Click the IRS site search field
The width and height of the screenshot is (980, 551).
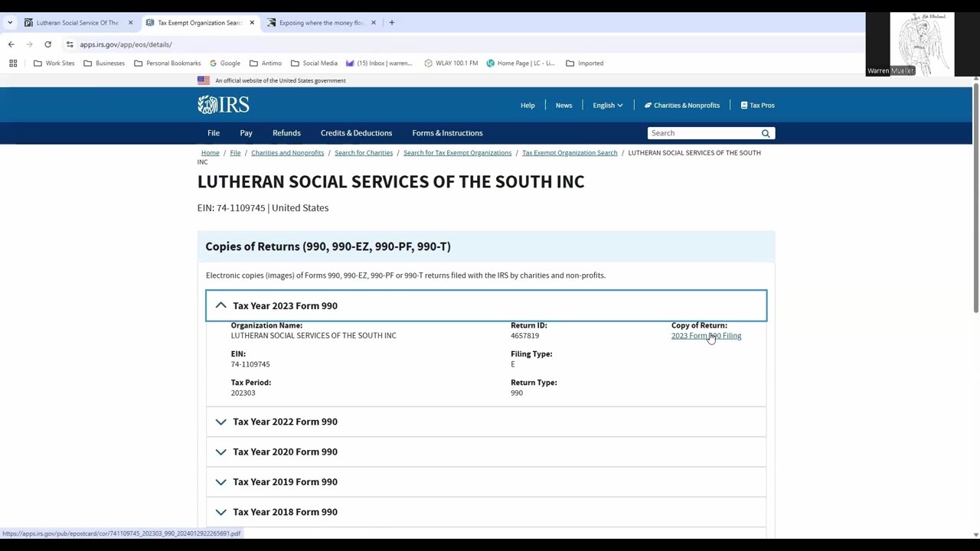704,133
